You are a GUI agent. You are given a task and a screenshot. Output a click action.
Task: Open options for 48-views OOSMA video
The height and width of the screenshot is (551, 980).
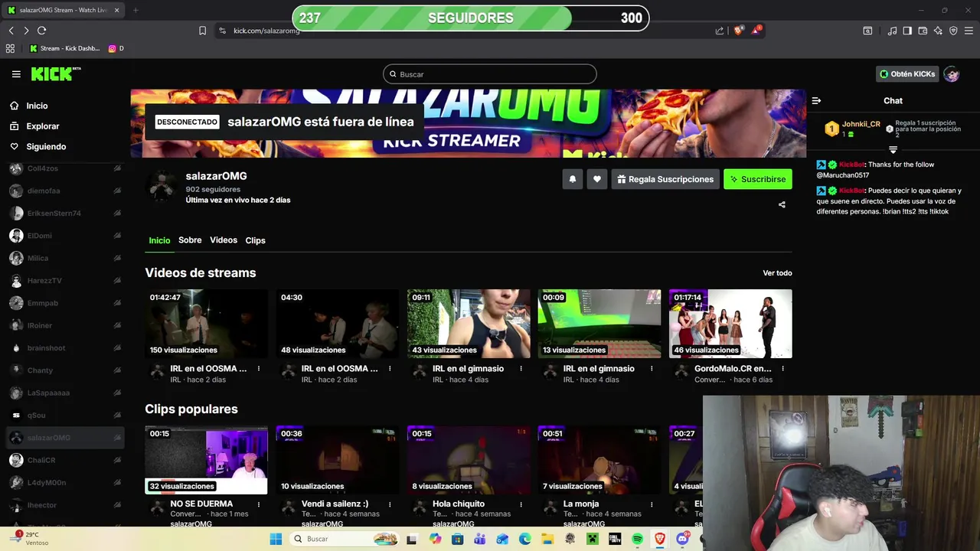click(390, 369)
